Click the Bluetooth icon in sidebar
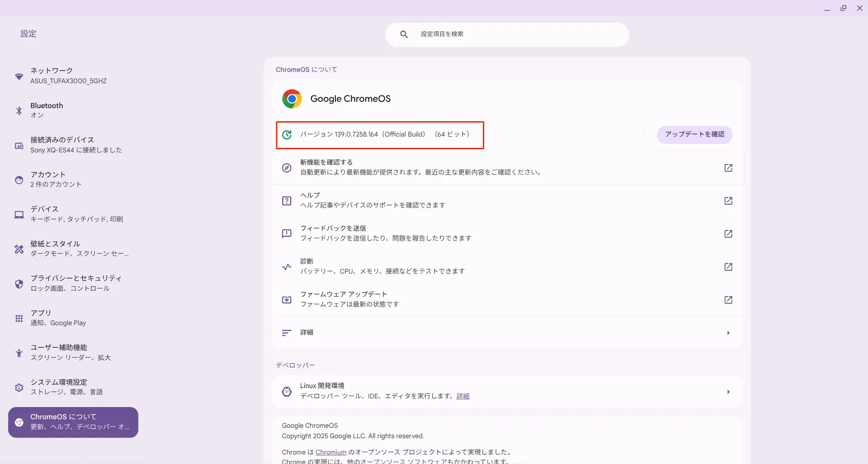Screen dimensions: 868x464 [19, 111]
